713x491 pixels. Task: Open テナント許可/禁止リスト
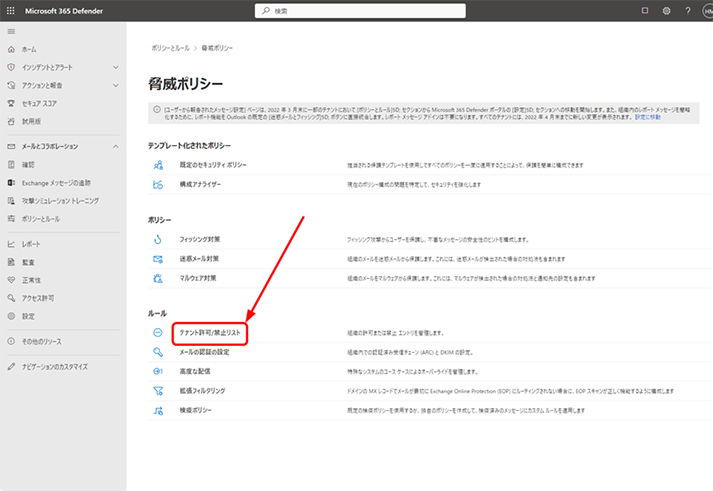tap(210, 333)
